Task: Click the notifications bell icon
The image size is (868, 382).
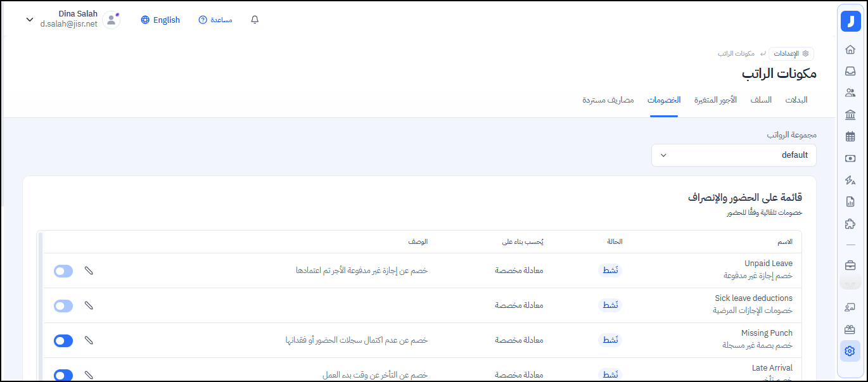Action: (x=255, y=20)
